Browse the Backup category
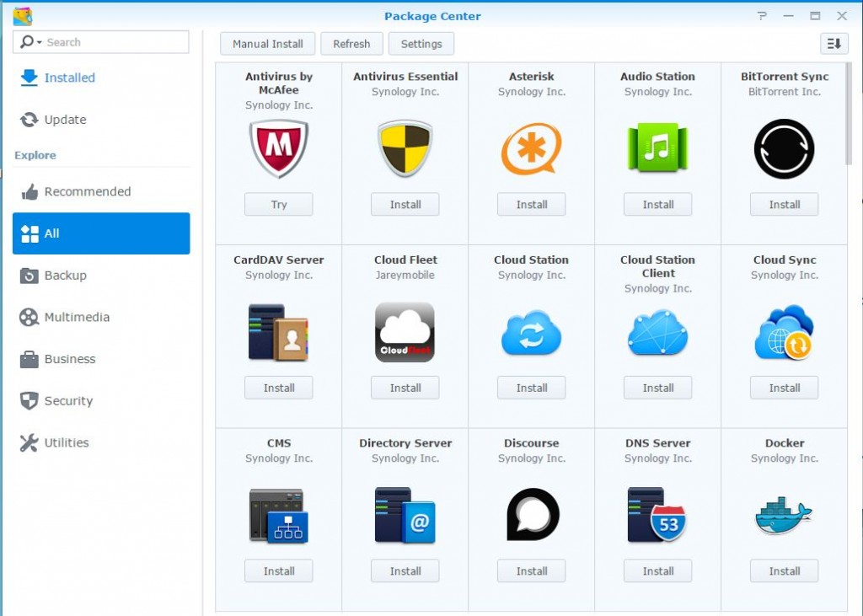863x616 pixels. pos(101,276)
